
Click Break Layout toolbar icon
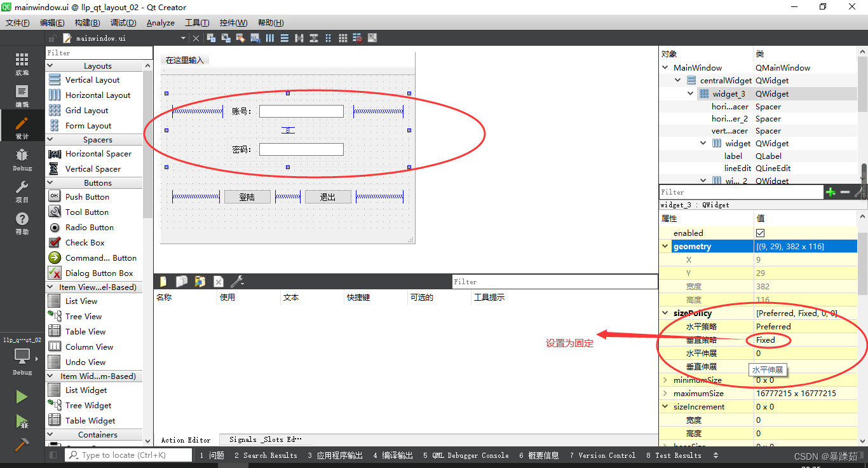[358, 38]
